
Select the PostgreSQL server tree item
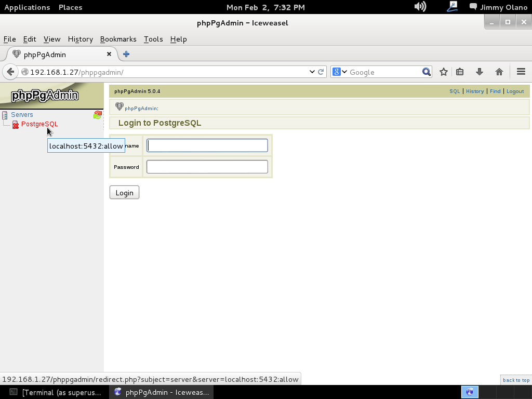(39, 124)
